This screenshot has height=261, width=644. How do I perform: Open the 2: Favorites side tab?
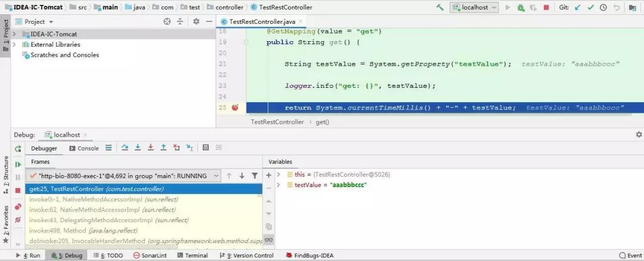(x=6, y=225)
